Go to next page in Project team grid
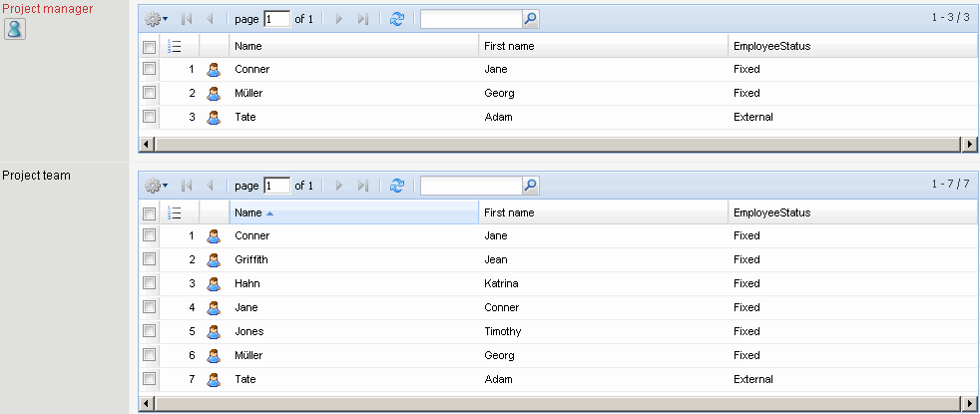The width and height of the screenshot is (980, 414). tap(339, 186)
